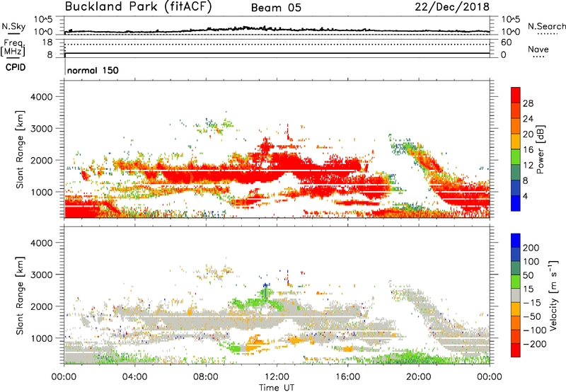Select the -200 label on velocity colorbar
This screenshot has width=566, height=392.
pos(534,344)
